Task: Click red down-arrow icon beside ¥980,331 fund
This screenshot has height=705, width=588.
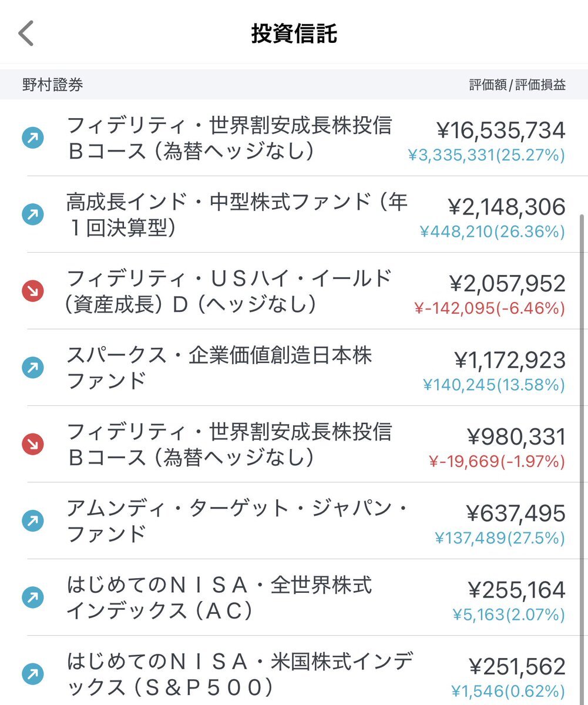Action: 33,444
